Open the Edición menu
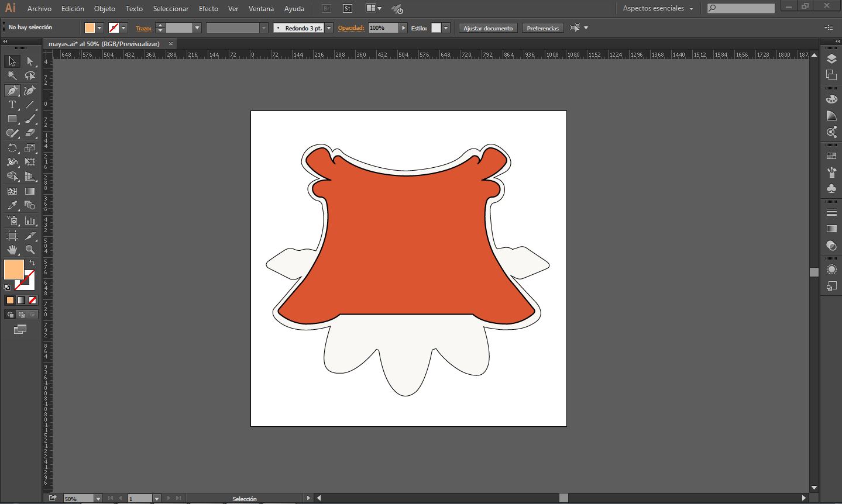Screen dimensions: 842x504 pos(73,9)
